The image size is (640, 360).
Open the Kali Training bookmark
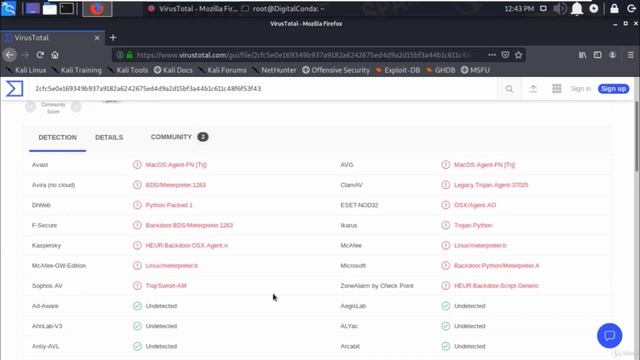77,70
